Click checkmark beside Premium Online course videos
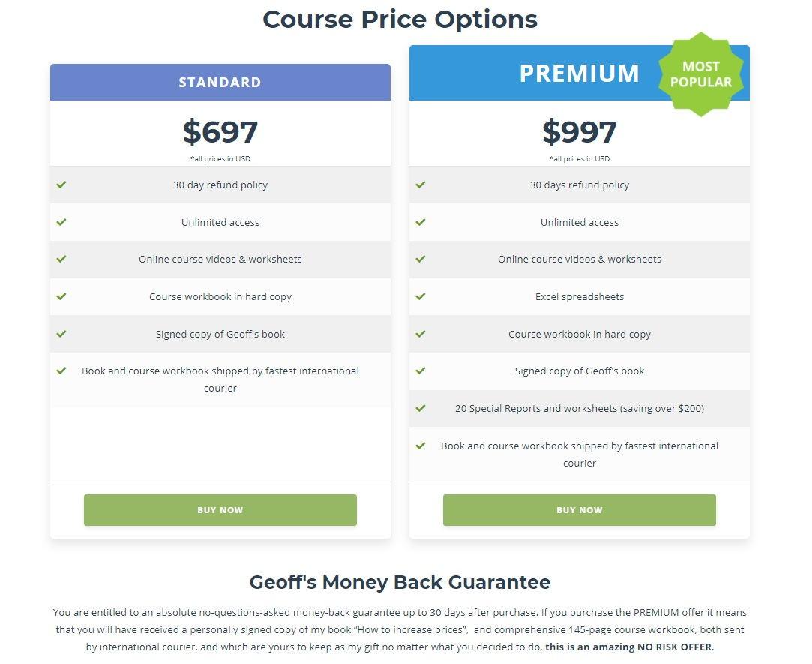The width and height of the screenshot is (812, 664). [421, 259]
